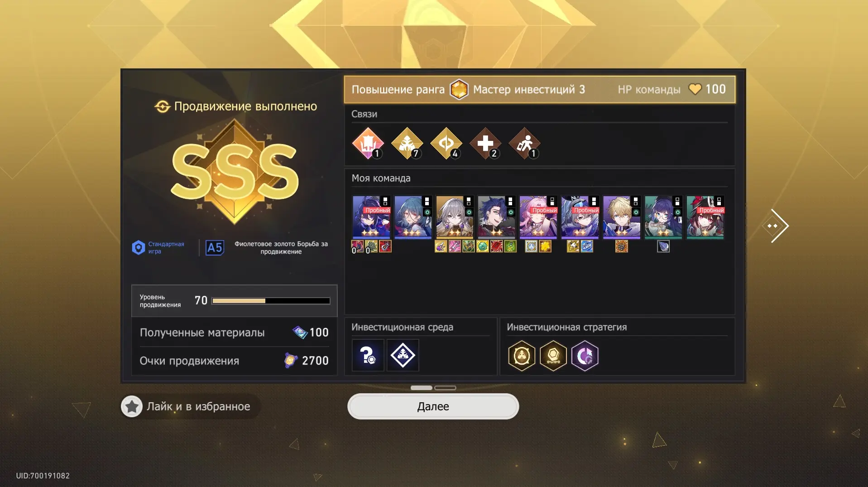This screenshot has height=487, width=868.
Task: Click the first pink bond icon with count 1
Action: [x=368, y=143]
